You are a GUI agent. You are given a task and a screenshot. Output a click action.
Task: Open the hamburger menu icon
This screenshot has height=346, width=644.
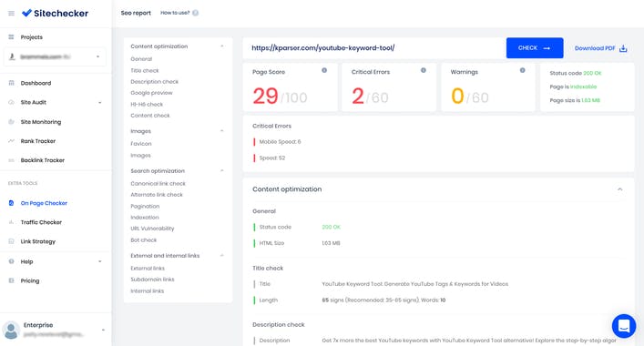(11, 14)
